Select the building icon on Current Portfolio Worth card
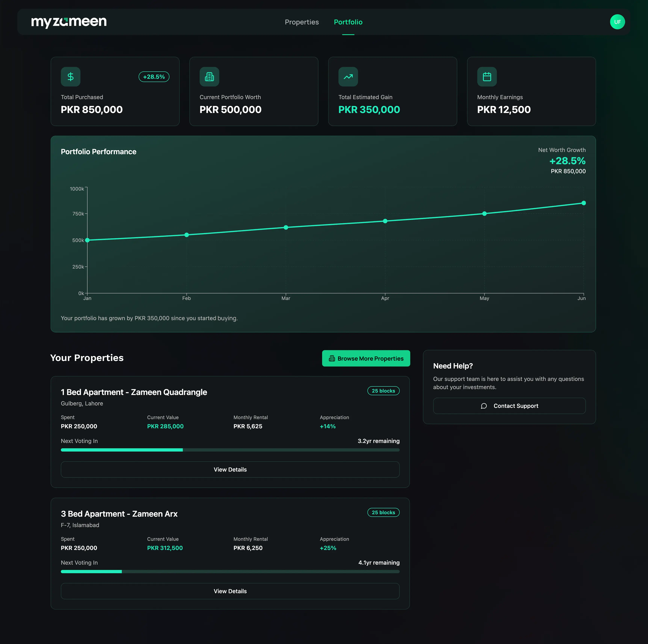 coord(209,76)
